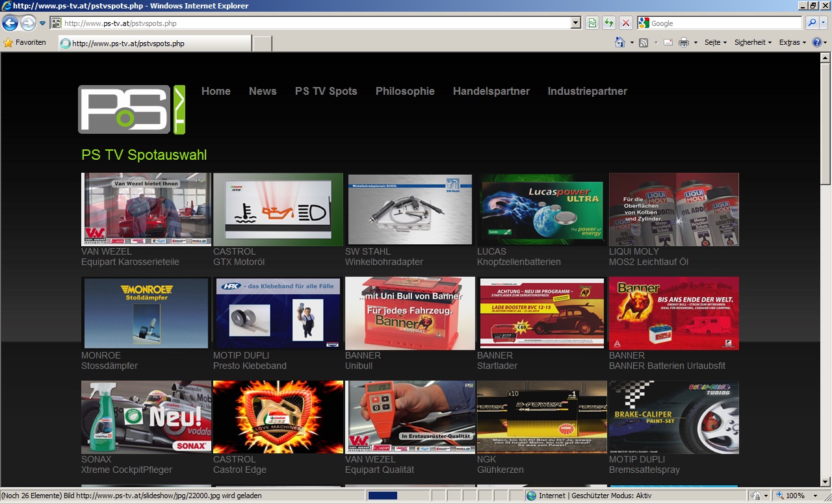
Task: Expand the Print options dropdown arrow
Action: tap(695, 43)
